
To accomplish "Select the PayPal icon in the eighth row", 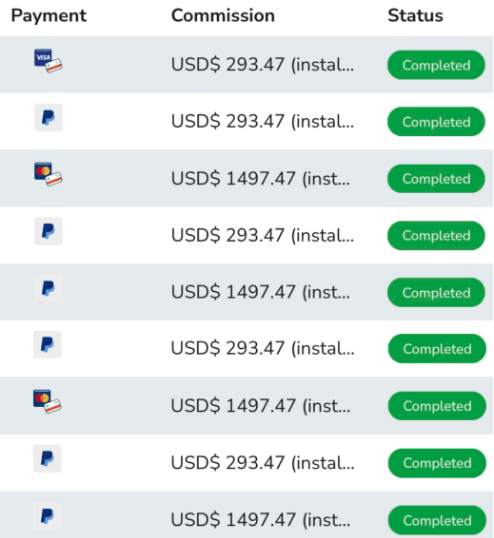I will click(x=47, y=459).
